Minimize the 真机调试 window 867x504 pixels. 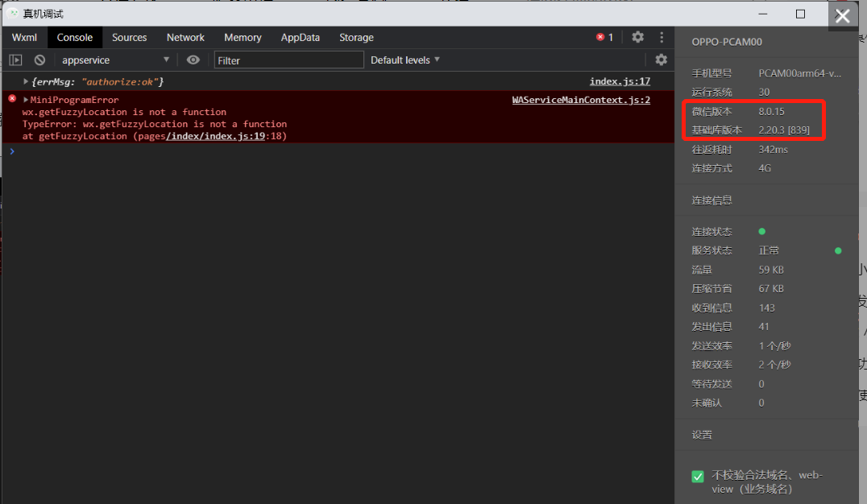(x=763, y=14)
